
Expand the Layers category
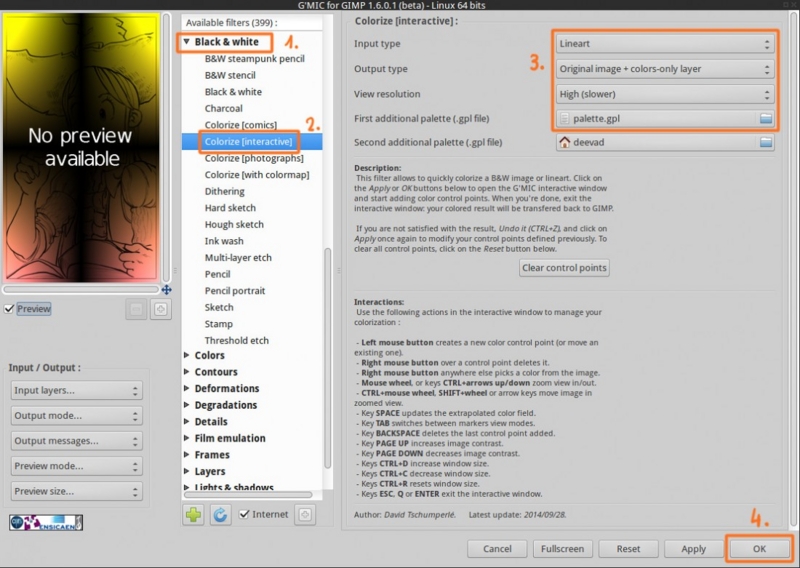(x=187, y=472)
